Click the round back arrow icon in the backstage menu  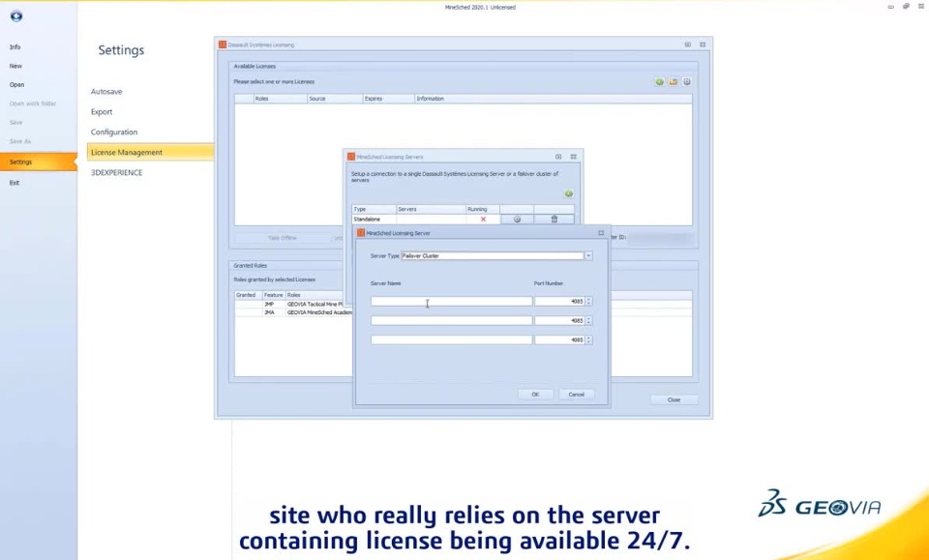tap(16, 16)
